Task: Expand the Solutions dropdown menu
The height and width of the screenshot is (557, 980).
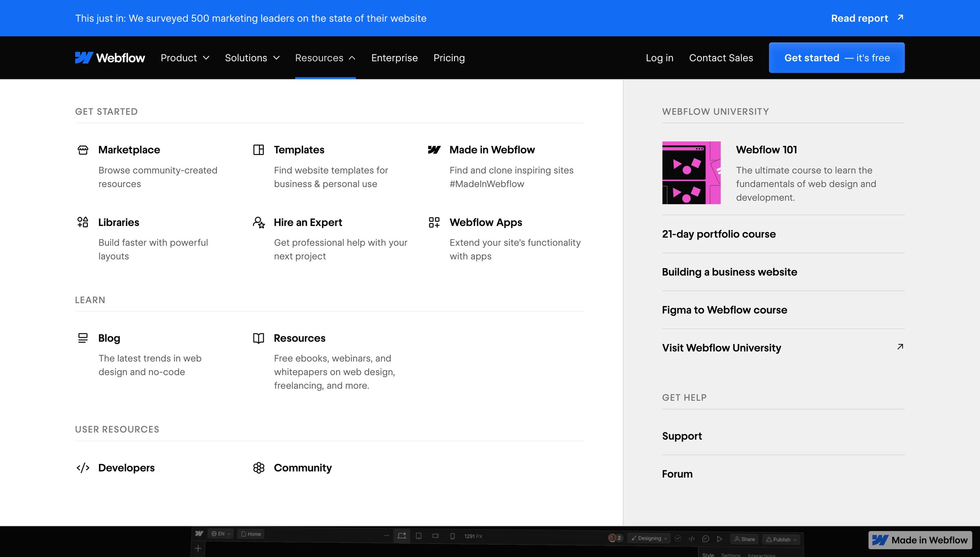Action: tap(252, 58)
